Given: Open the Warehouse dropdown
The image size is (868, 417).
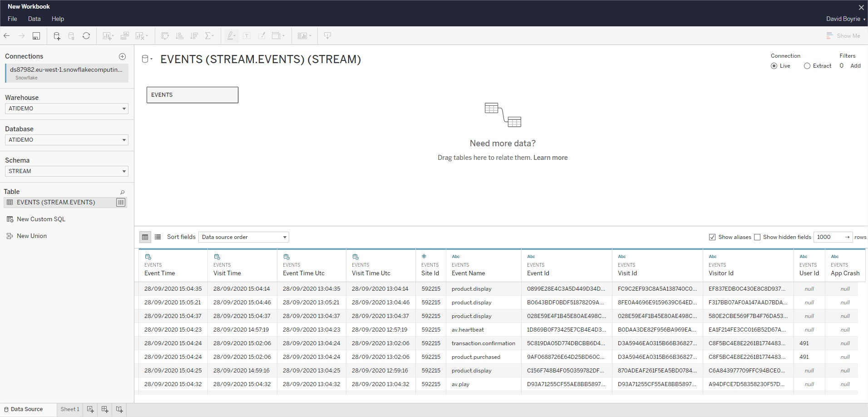Looking at the screenshot, I should coord(66,109).
